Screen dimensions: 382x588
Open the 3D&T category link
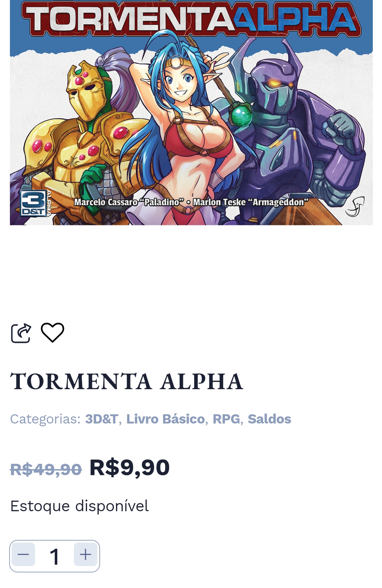point(102,419)
